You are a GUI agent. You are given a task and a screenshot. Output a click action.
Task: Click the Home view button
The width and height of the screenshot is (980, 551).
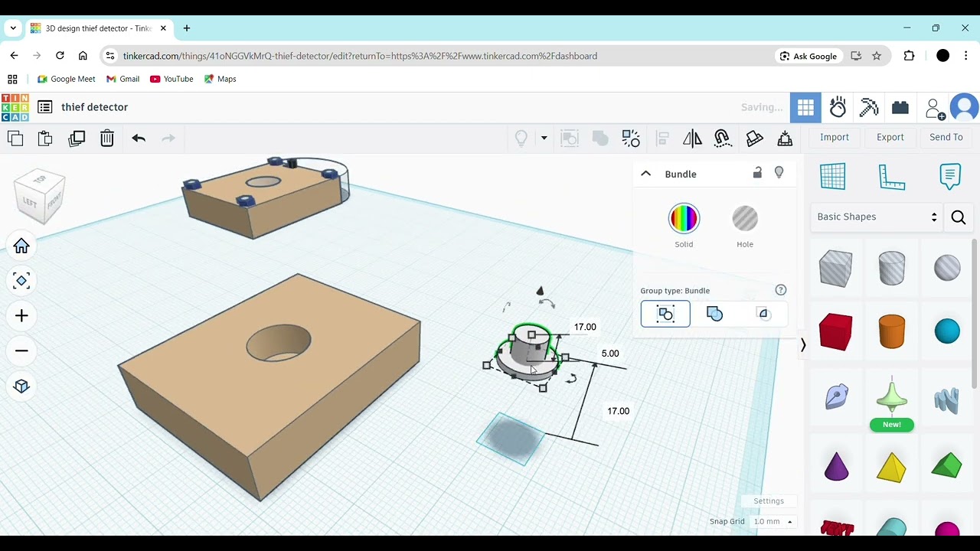[21, 246]
